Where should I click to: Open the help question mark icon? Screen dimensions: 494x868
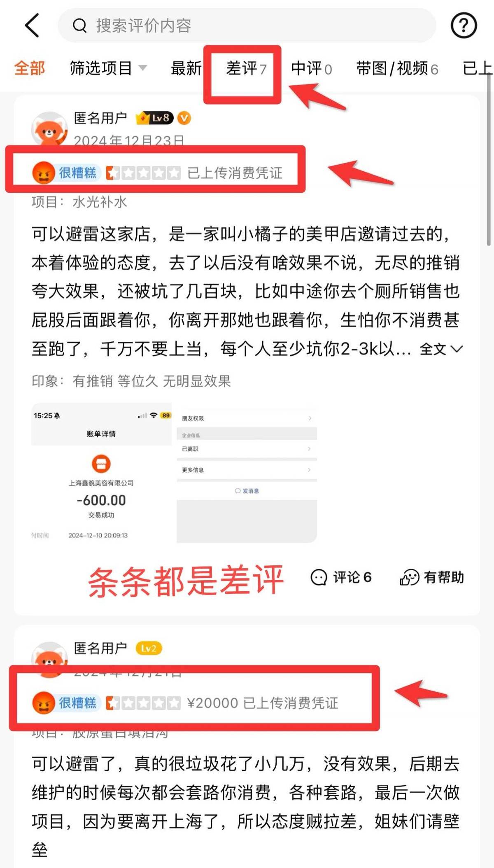(464, 26)
